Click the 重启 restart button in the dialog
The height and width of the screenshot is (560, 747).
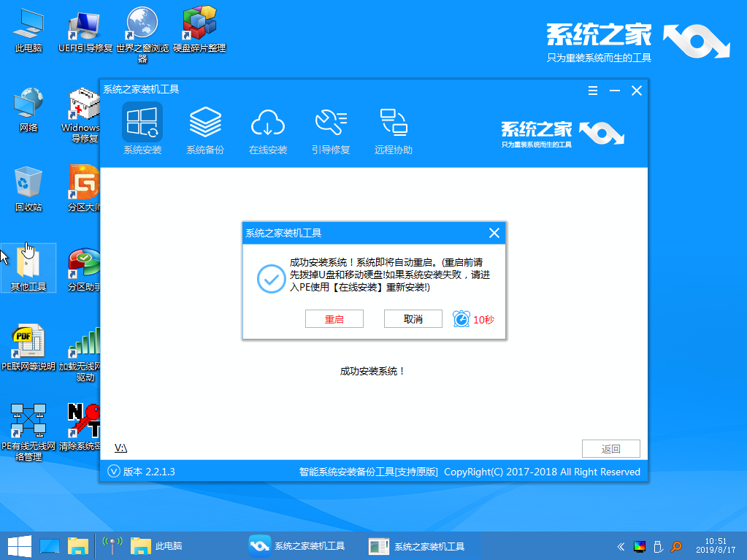(334, 318)
